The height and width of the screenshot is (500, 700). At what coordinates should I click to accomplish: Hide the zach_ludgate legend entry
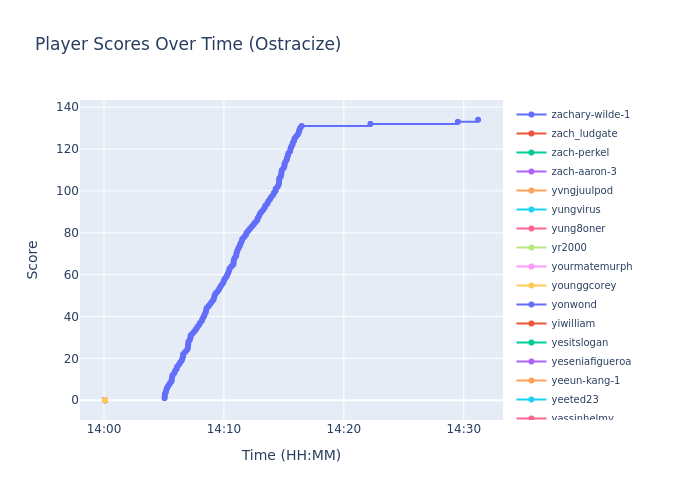(x=584, y=134)
